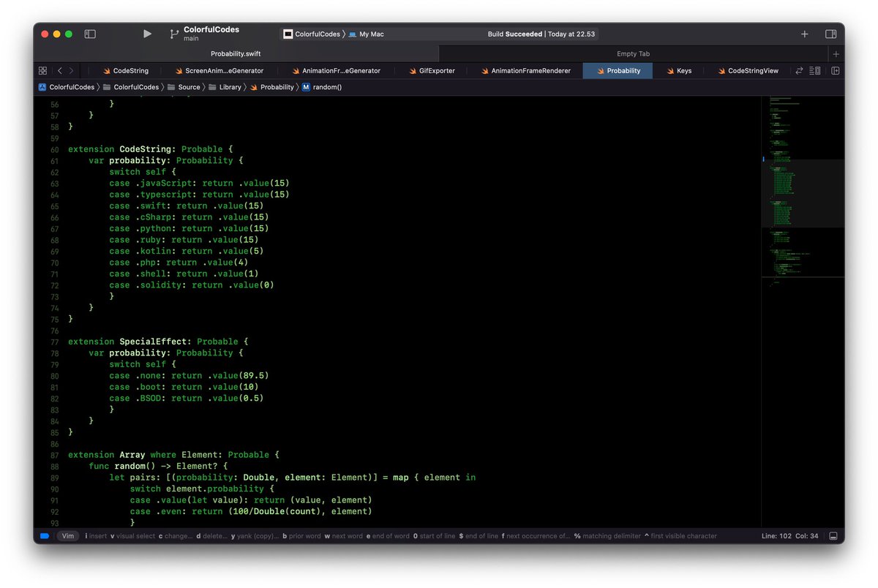The width and height of the screenshot is (878, 588).
Task: Click the Swift icon on CodeString tab
Action: [107, 71]
